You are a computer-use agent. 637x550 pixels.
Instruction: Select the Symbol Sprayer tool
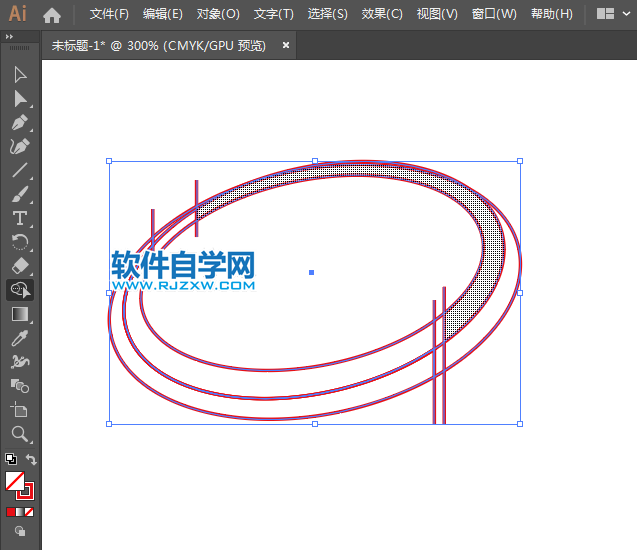tap(20, 362)
